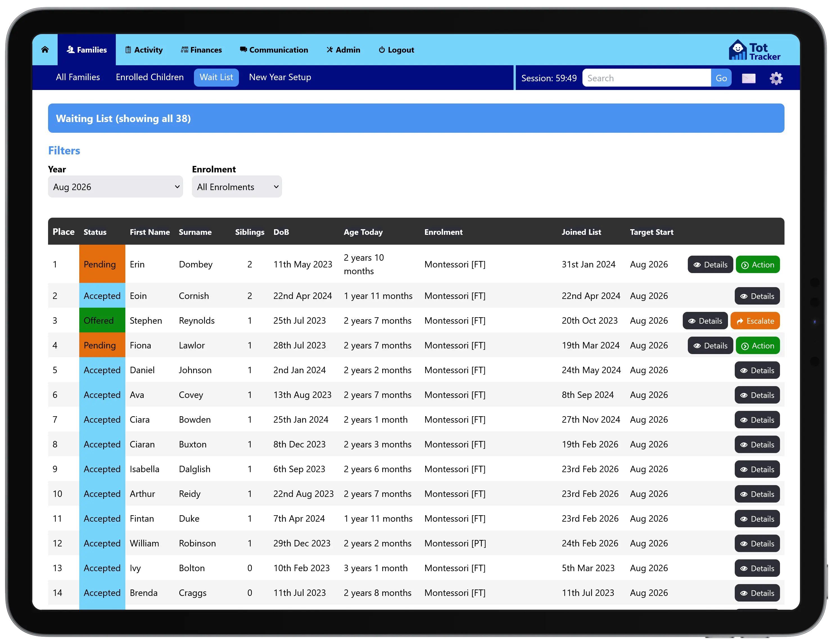Switch to Enrolled Children tab
The width and height of the screenshot is (832, 644).
pos(149,77)
